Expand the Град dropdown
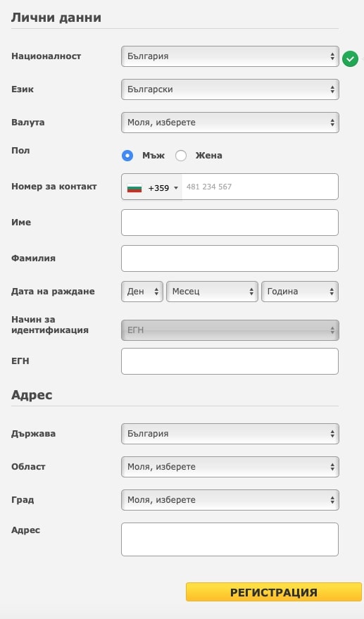Screen dimensions: 364x619 [230, 500]
